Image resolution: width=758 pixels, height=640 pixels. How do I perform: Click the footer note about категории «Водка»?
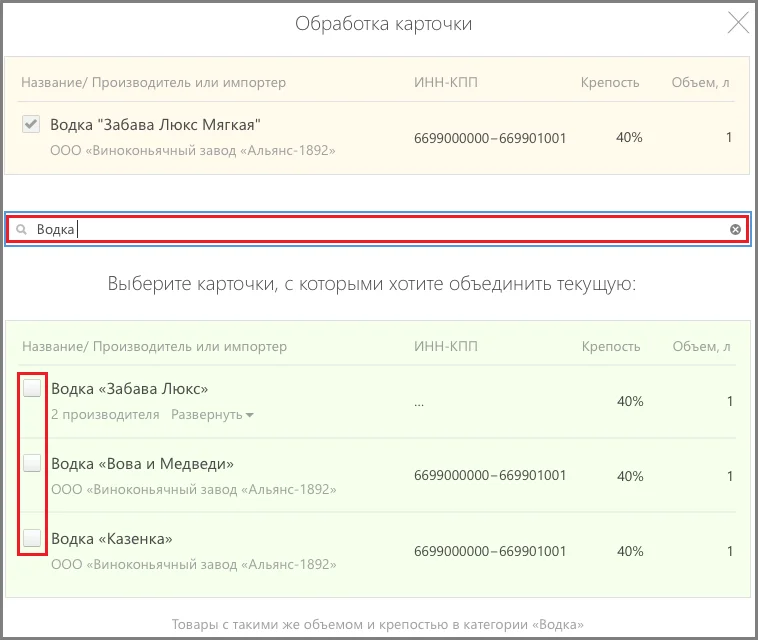coord(378,625)
